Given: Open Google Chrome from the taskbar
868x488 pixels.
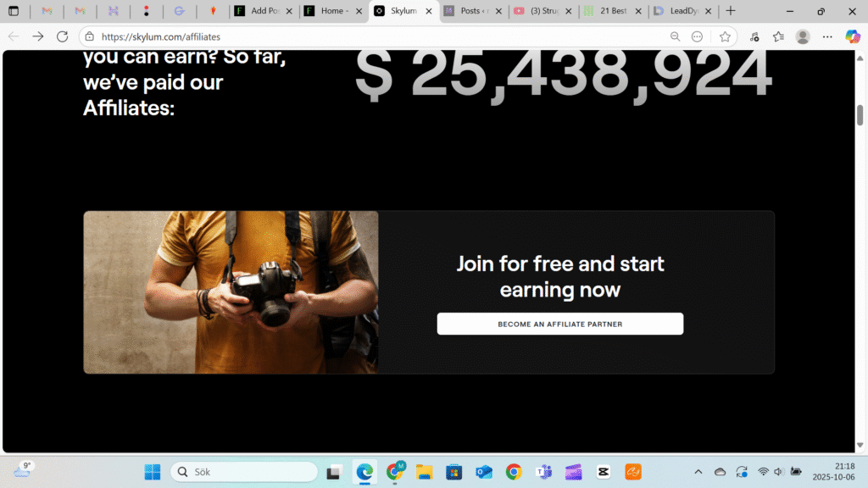Looking at the screenshot, I should pos(514,472).
